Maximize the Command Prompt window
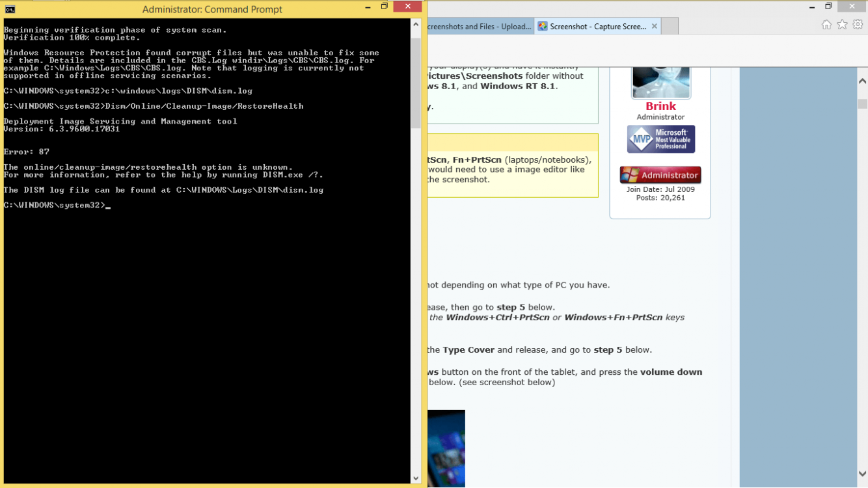Screen dimensions: 868x488 pyautogui.click(x=385, y=7)
